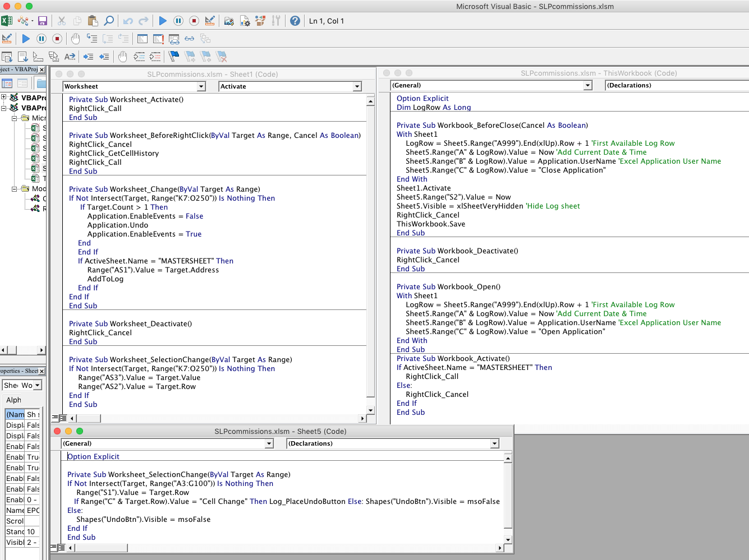Click the Project Explorer icon in the top toolbar
Screen dimensions: 749x560
(229, 21)
